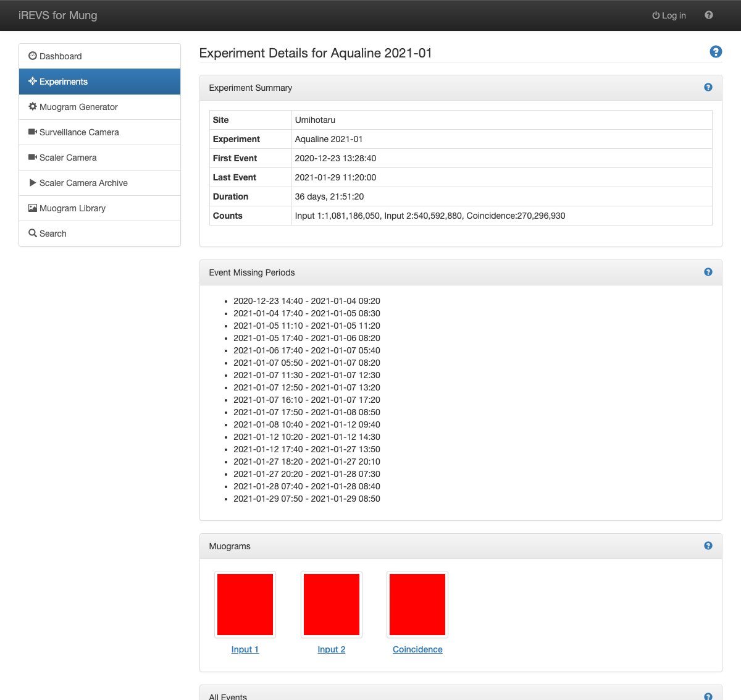Follow the Coincidence text link
Screen dimensions: 741x700
(x=417, y=649)
